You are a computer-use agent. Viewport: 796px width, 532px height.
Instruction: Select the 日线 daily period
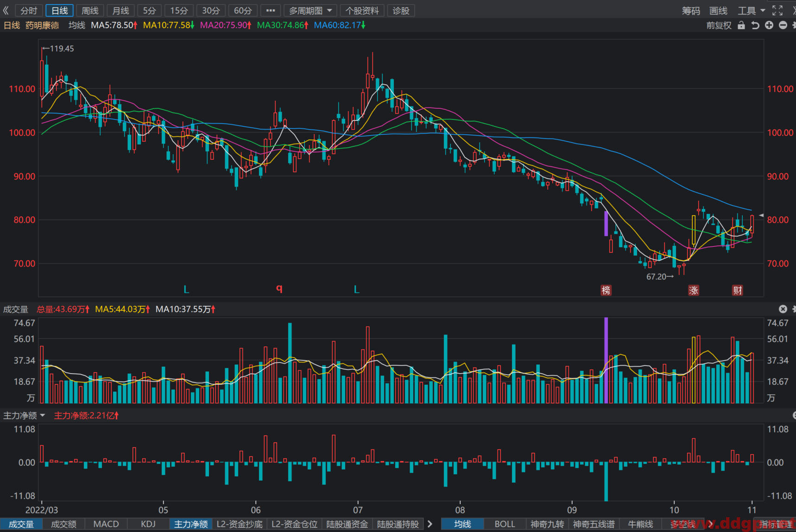coord(59,10)
